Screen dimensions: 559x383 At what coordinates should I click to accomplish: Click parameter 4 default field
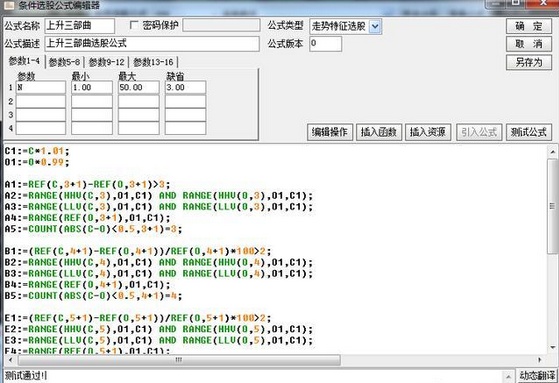click(x=185, y=128)
